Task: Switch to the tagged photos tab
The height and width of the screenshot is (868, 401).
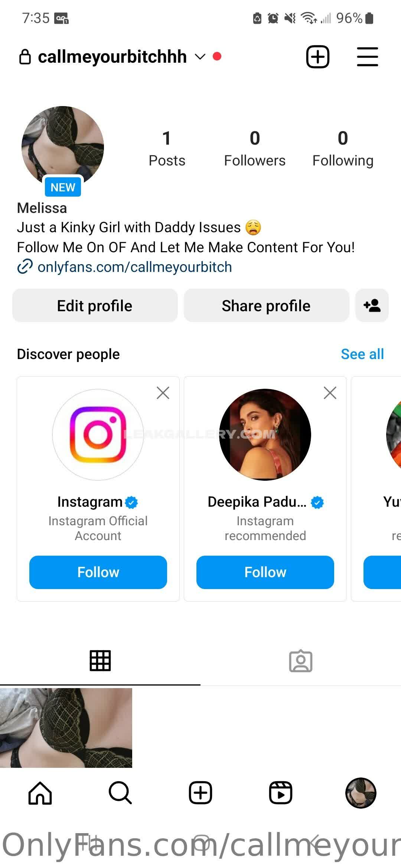Action: [301, 661]
